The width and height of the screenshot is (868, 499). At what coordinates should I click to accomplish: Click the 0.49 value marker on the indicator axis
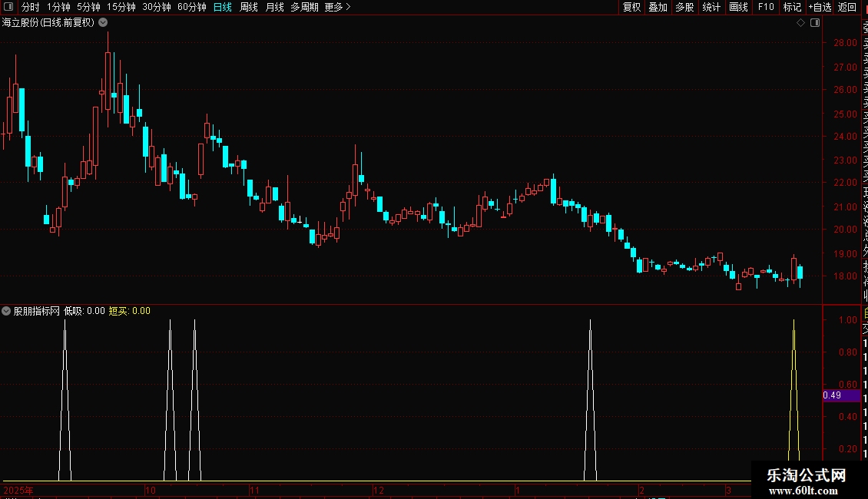tap(841, 395)
